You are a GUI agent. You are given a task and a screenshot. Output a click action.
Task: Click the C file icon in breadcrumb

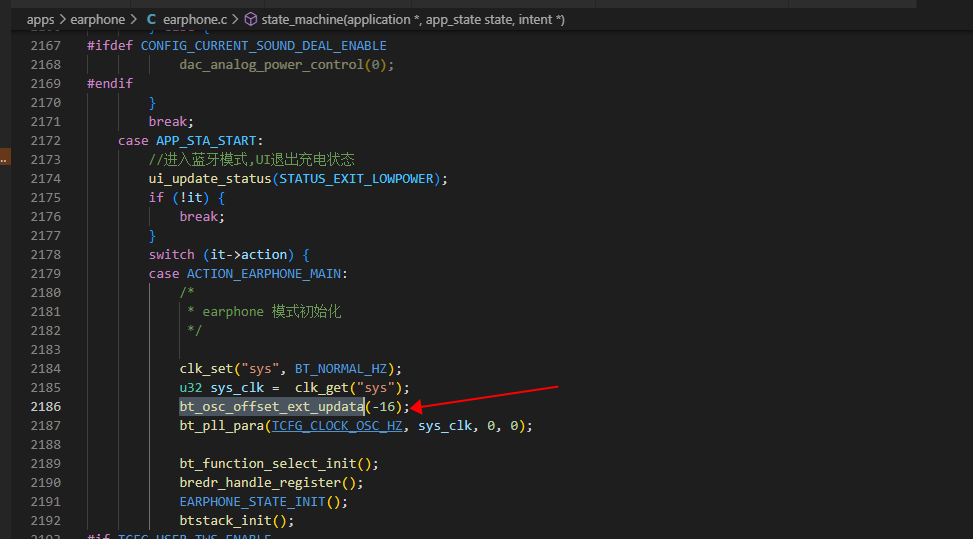(x=151, y=20)
